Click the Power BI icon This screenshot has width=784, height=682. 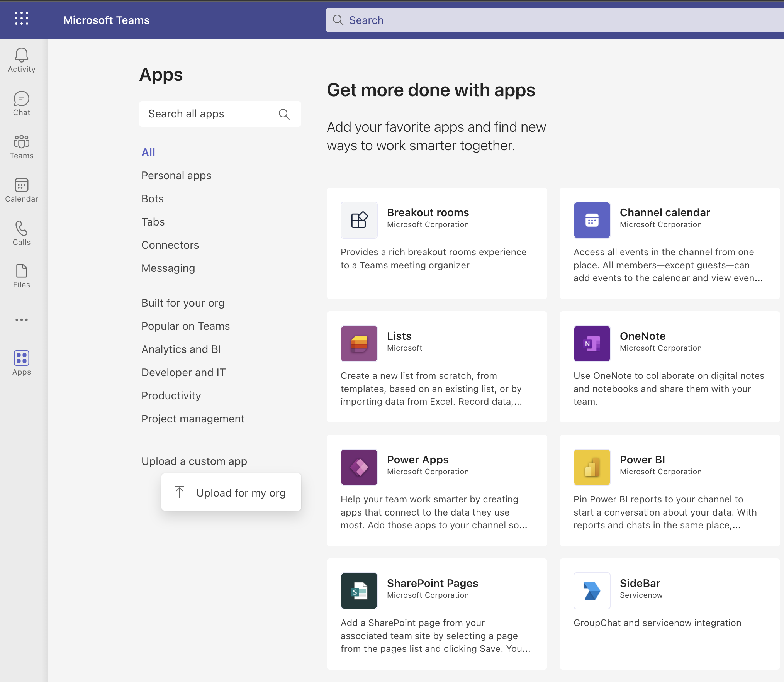592,467
